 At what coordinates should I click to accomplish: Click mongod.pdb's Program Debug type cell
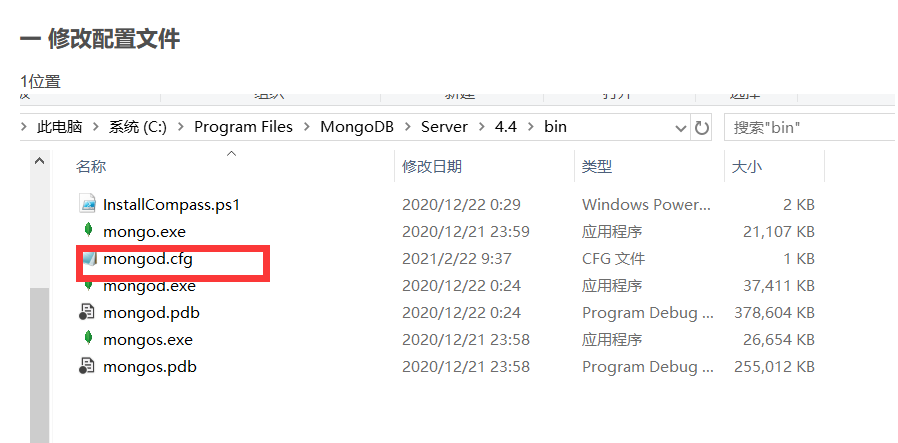(x=648, y=313)
